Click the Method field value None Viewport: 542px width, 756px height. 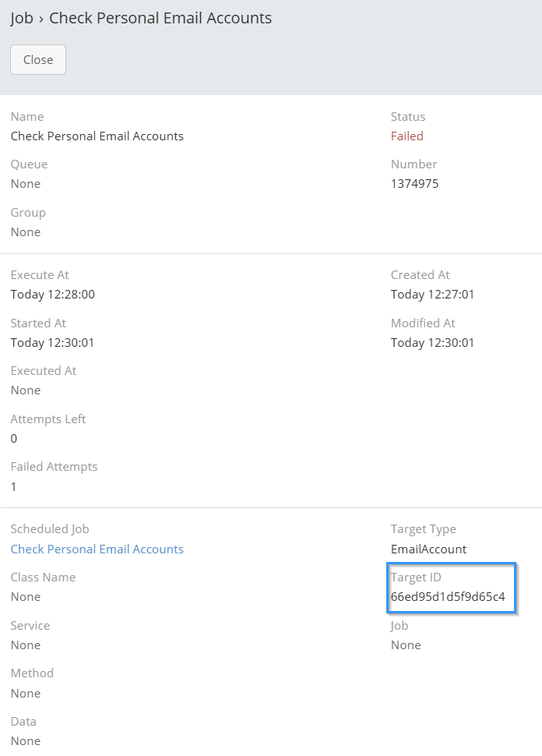pyautogui.click(x=25, y=694)
